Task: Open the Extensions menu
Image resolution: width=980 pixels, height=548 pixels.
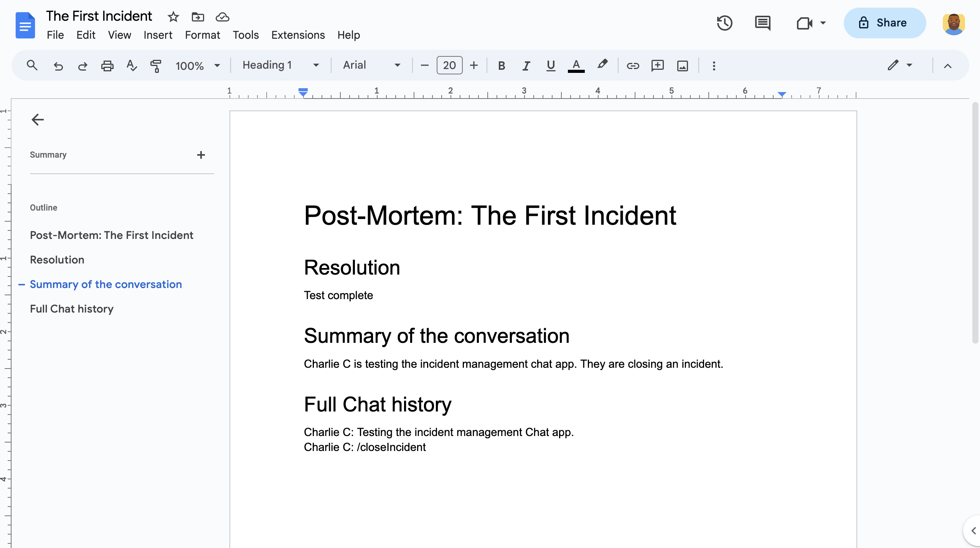Action: click(297, 35)
